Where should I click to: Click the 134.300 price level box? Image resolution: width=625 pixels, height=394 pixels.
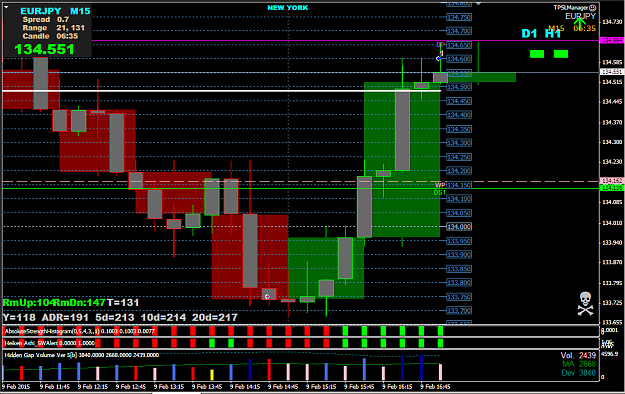459,143
